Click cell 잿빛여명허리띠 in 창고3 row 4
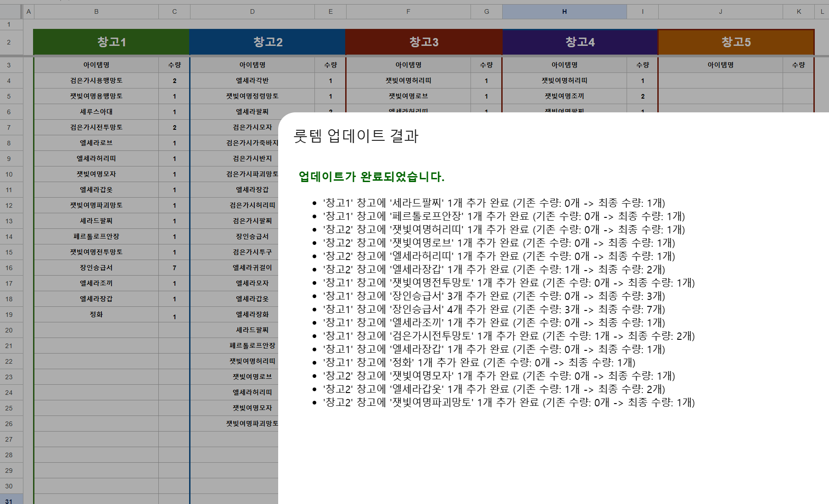The height and width of the screenshot is (504, 829). tap(409, 81)
